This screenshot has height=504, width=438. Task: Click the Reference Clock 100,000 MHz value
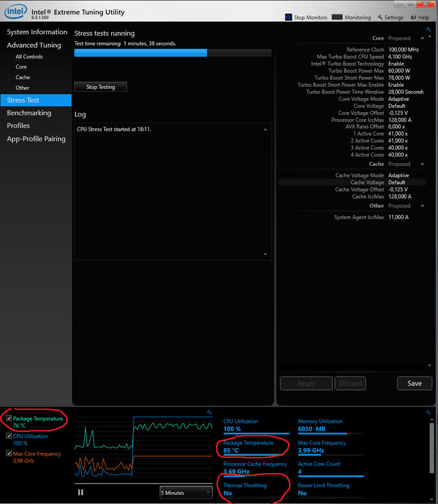pos(404,50)
